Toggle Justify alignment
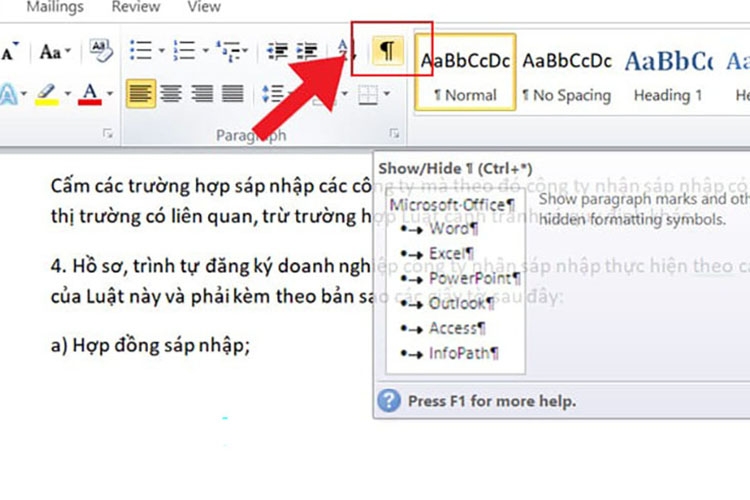The height and width of the screenshot is (500, 750). [232, 93]
